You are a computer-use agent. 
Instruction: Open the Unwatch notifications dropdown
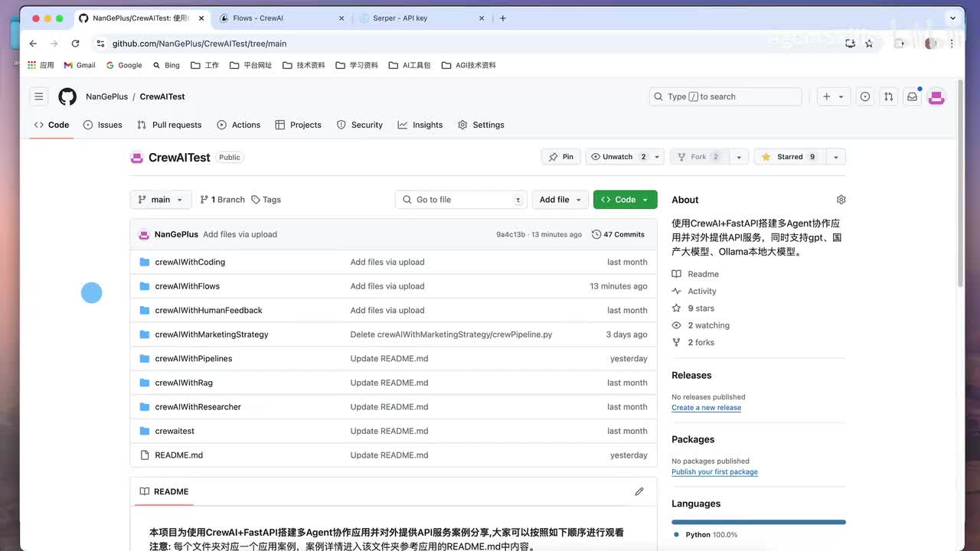point(625,157)
